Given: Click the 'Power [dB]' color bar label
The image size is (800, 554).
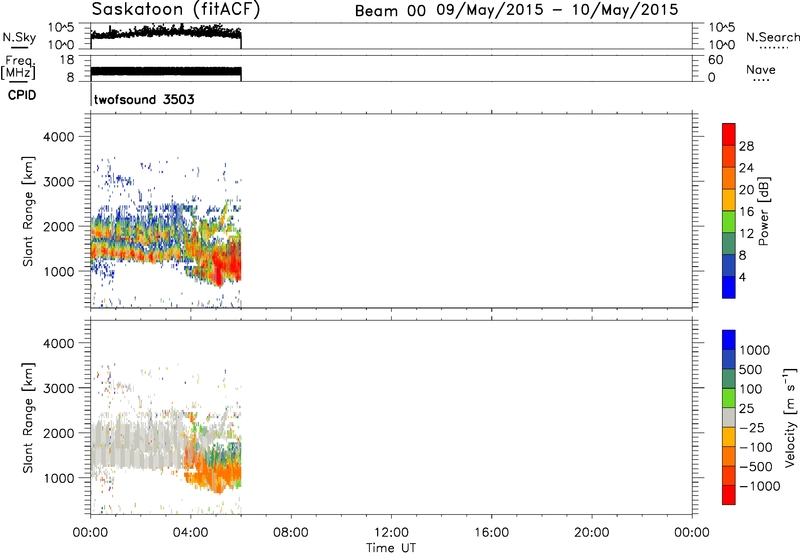Looking at the screenshot, I should pos(763,212).
